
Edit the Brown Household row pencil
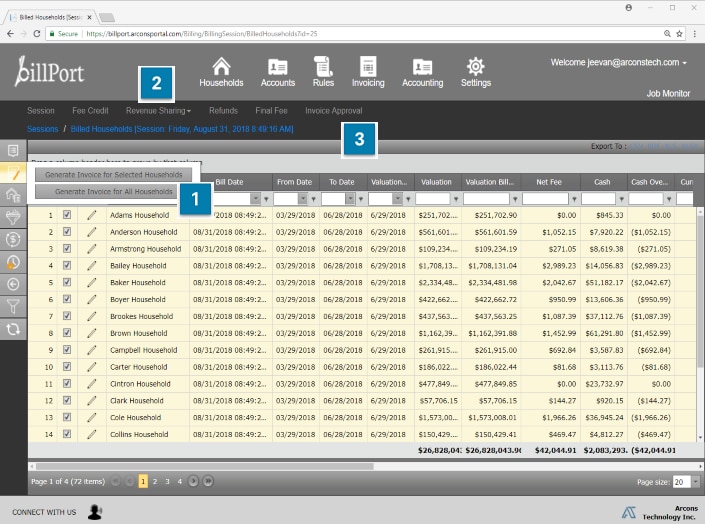[92, 333]
